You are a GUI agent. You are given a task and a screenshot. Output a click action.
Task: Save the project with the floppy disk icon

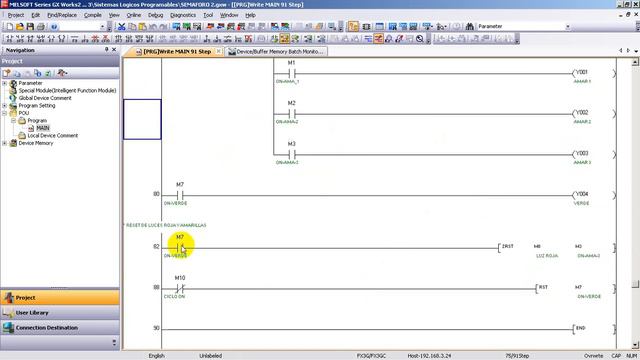pos(30,27)
